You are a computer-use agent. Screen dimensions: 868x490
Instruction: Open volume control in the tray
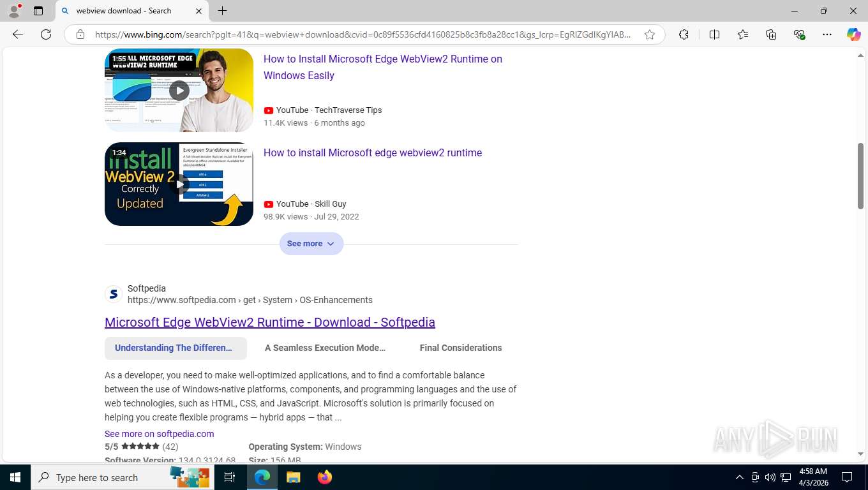tap(770, 477)
